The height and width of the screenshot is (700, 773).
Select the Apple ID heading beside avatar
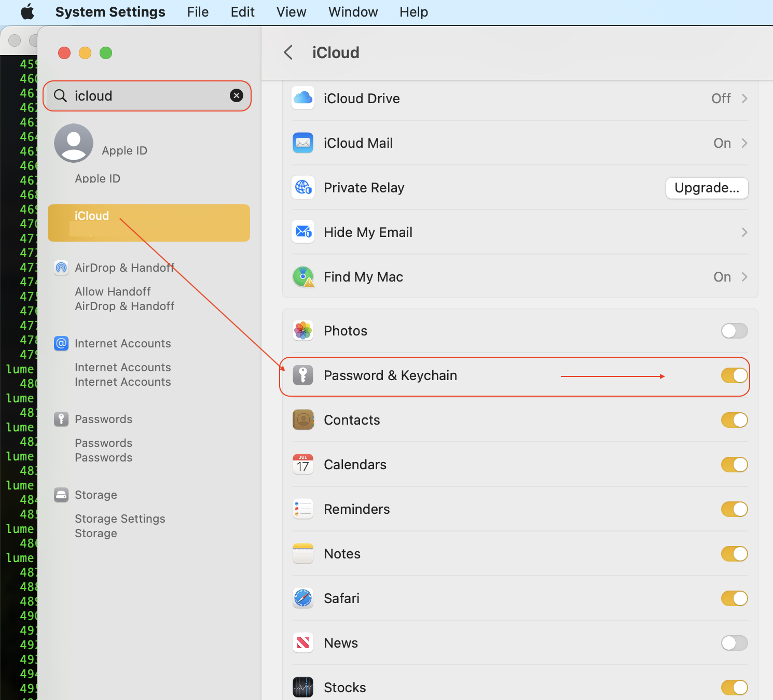coord(125,150)
